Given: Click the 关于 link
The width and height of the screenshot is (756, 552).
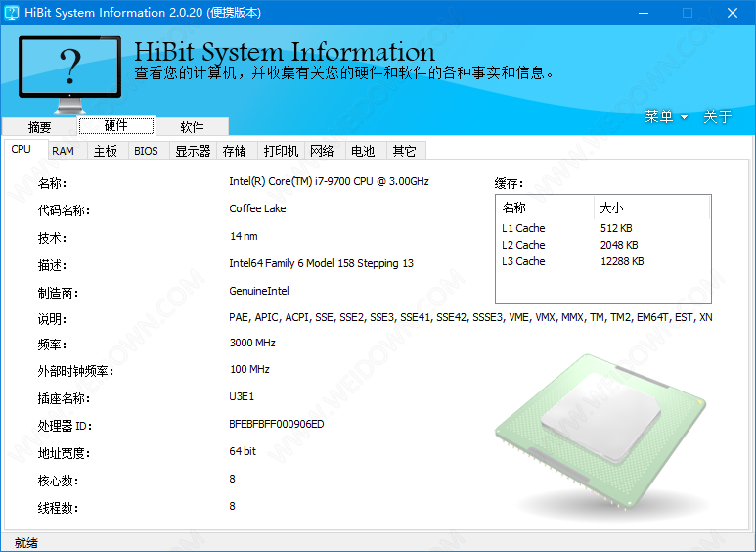Looking at the screenshot, I should [x=718, y=116].
